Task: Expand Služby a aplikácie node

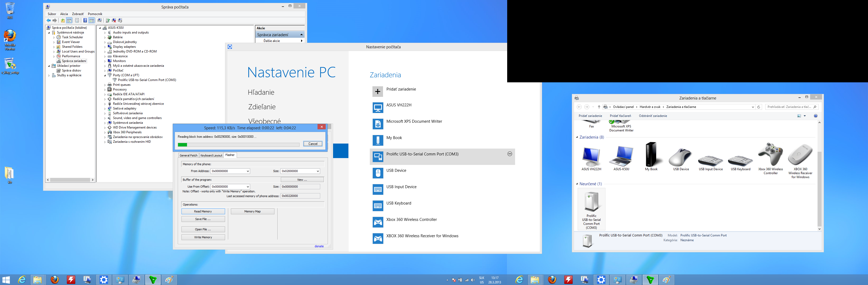Action: point(49,75)
